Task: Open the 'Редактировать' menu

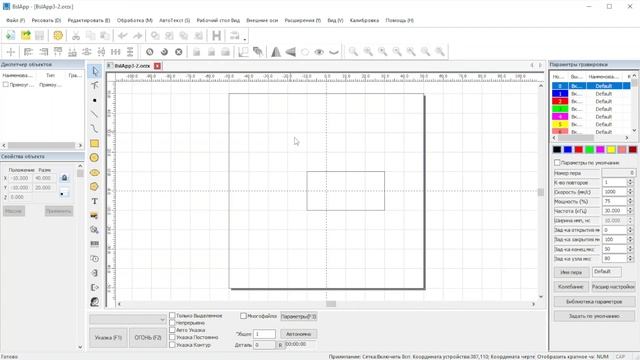Action: [x=89, y=20]
